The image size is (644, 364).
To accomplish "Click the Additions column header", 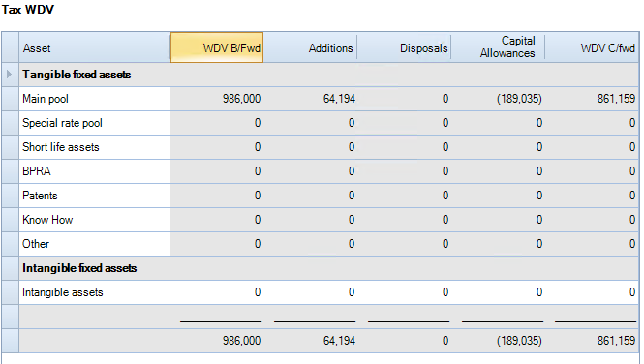I will tap(310, 47).
